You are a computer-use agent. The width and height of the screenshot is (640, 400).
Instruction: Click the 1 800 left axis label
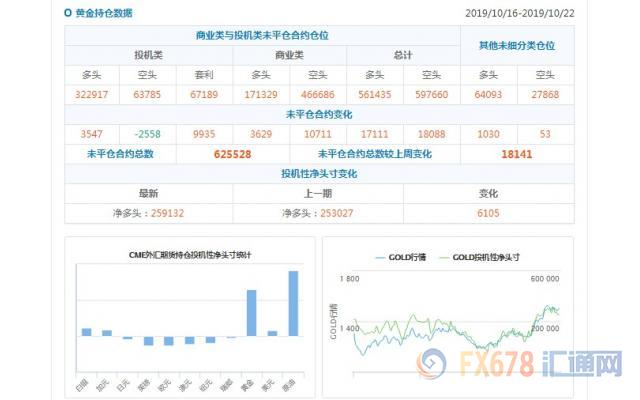click(x=349, y=279)
